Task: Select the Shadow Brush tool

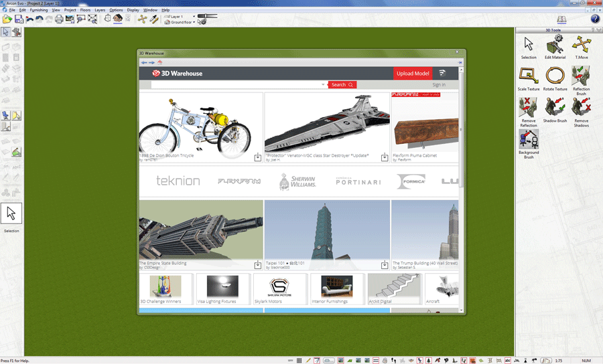Action: click(555, 110)
